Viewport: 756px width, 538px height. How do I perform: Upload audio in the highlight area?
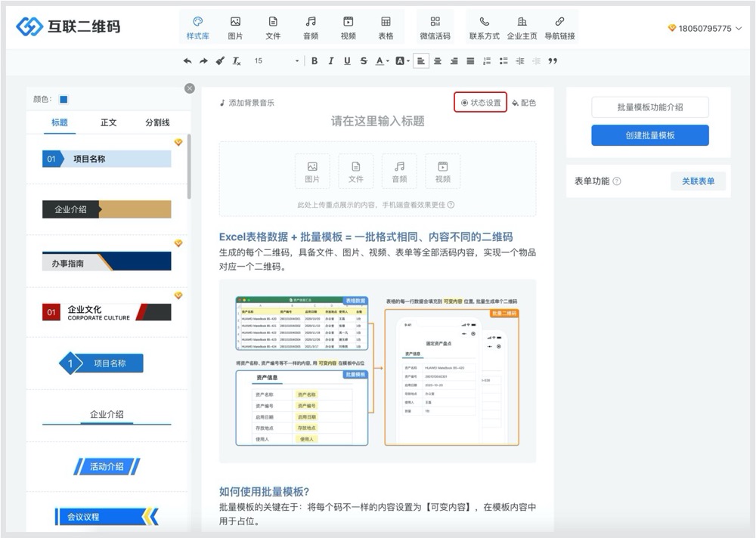click(399, 171)
